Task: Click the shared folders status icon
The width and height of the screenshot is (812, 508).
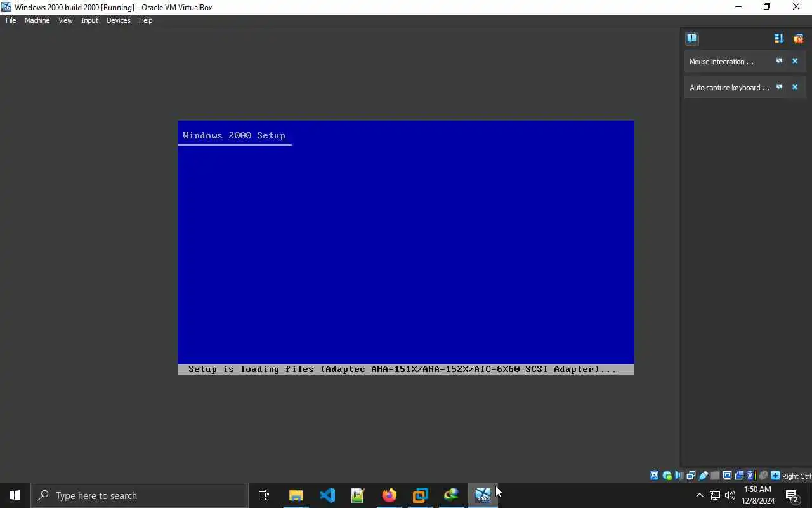Action: (716, 476)
